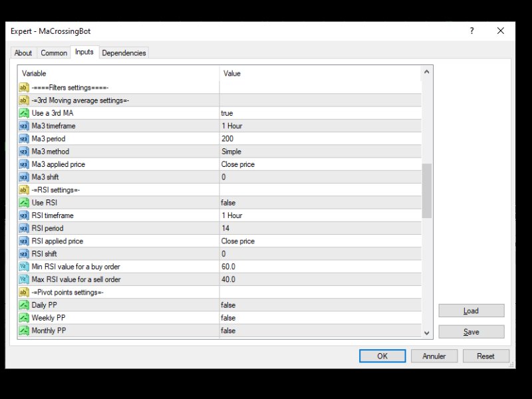Click the boolean icon beside Use RSI
532x399 pixels.
point(24,203)
